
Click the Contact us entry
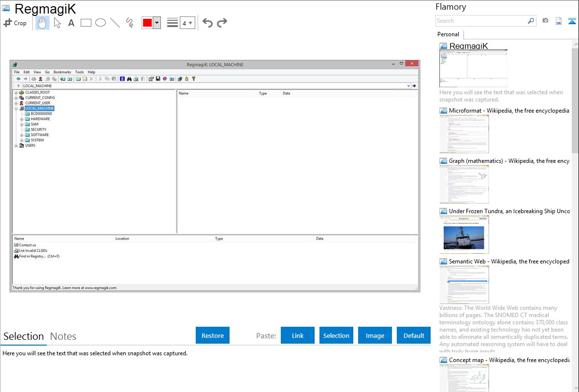pyautogui.click(x=28, y=245)
